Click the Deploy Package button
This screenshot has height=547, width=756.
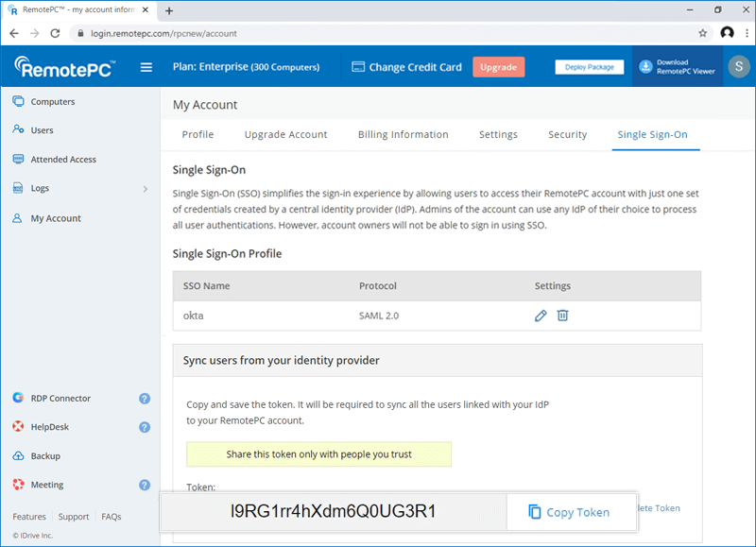click(x=589, y=67)
